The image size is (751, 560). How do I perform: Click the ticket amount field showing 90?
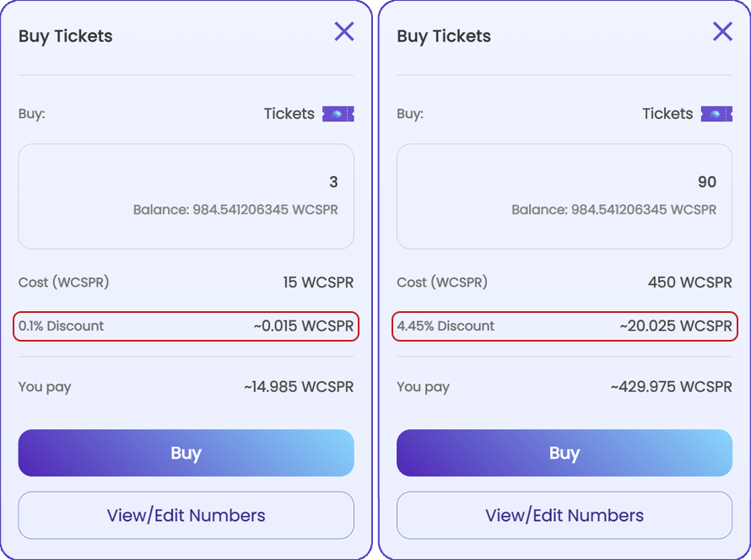pyautogui.click(x=565, y=197)
